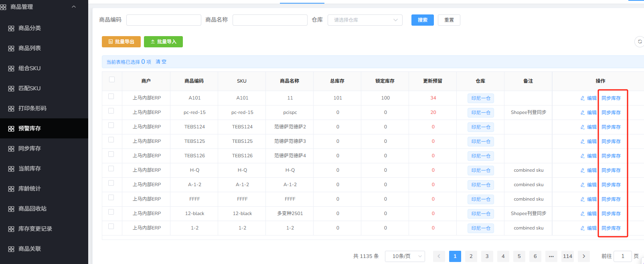The width and height of the screenshot is (644, 264).
Task: Click the edit pencil icon for FFFF row
Action: 583,199
